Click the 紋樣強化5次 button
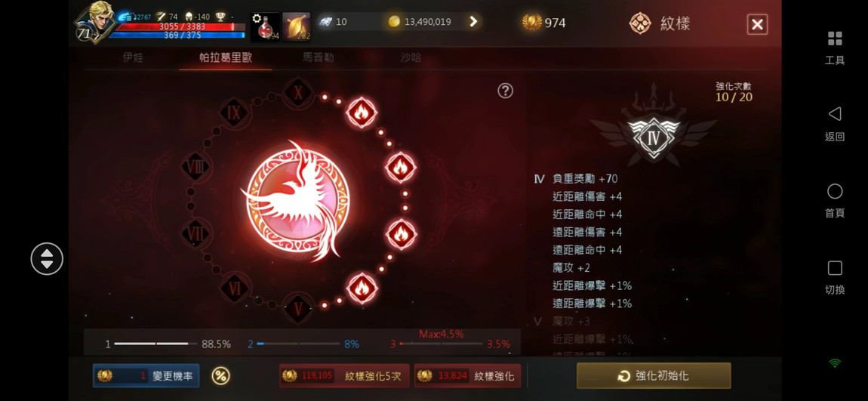This screenshot has height=401, width=868. click(x=344, y=376)
